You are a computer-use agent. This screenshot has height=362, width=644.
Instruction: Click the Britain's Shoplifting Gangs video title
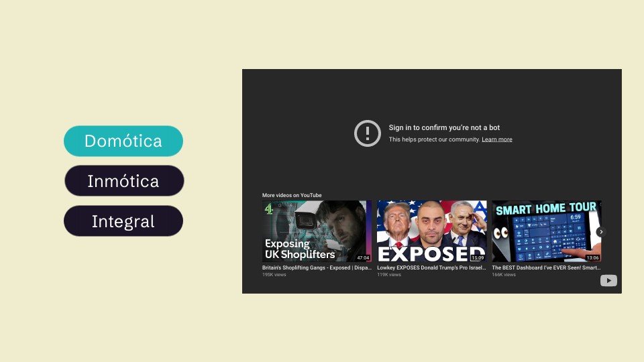tap(317, 267)
